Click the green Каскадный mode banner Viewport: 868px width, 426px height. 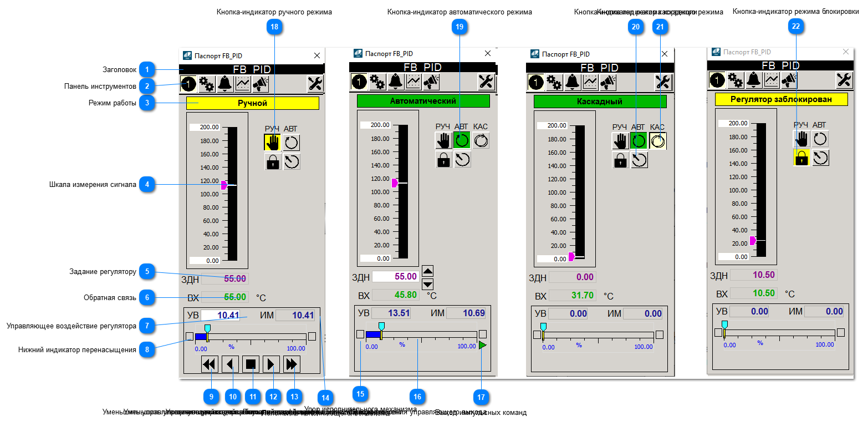click(x=600, y=102)
